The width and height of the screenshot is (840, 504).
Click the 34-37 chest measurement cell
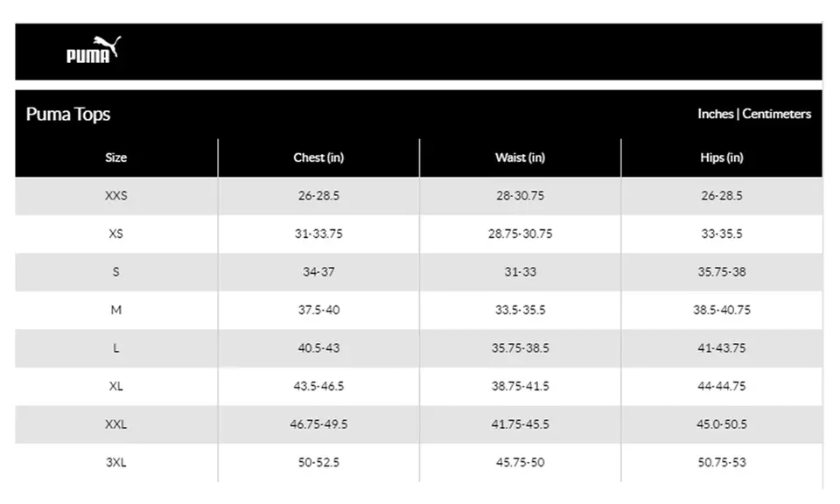[318, 272]
